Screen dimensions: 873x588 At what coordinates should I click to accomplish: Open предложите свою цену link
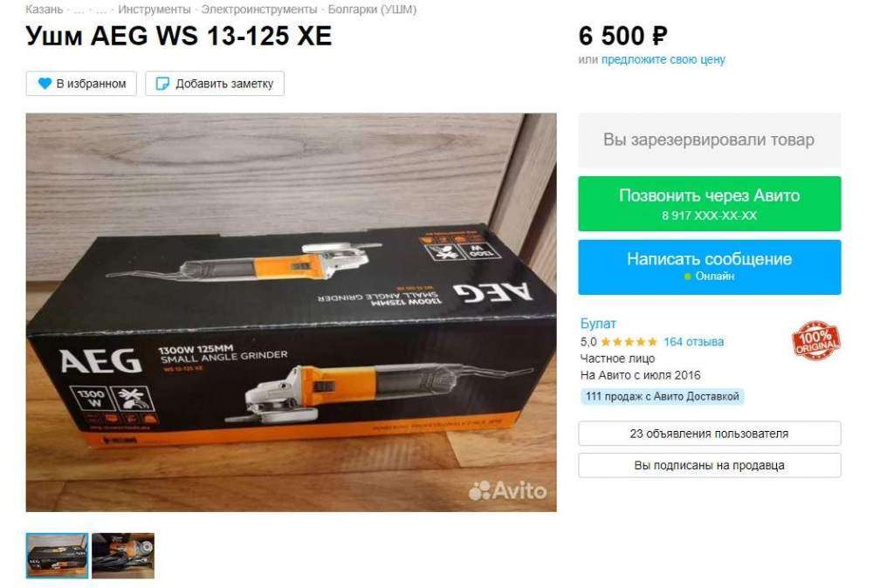663,59
